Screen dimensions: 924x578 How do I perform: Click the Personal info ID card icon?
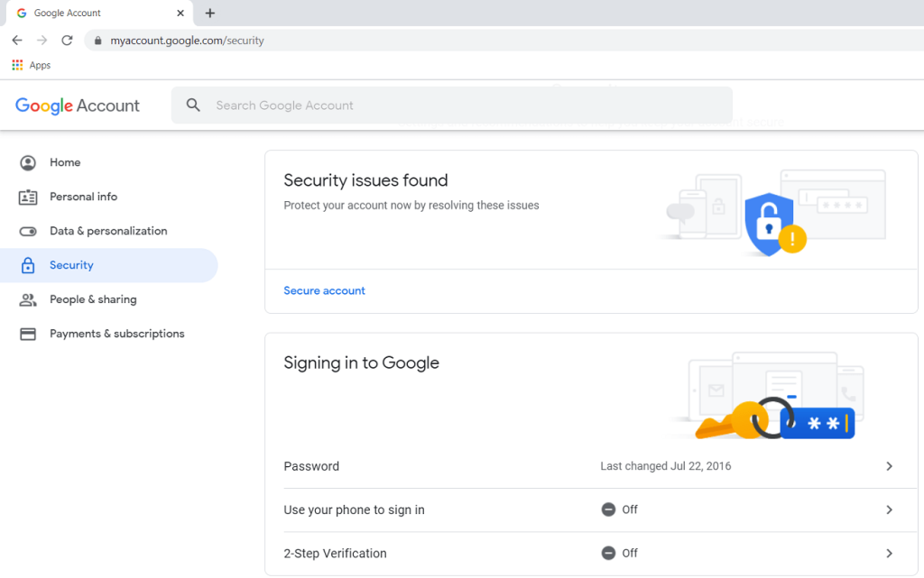pyautogui.click(x=28, y=197)
